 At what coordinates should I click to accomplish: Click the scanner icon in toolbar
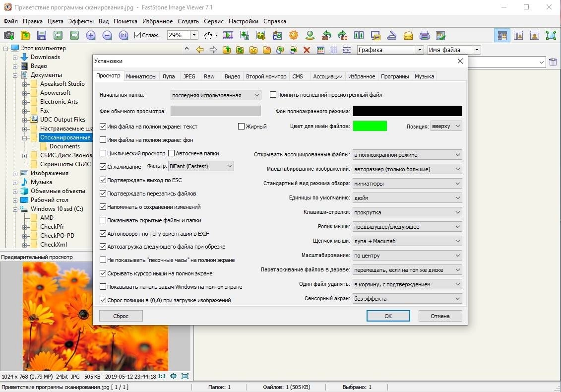392,35
